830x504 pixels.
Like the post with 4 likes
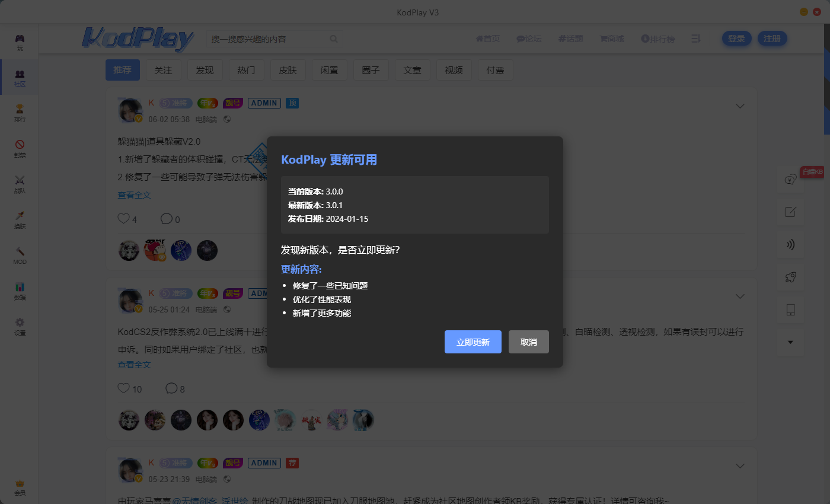click(123, 219)
